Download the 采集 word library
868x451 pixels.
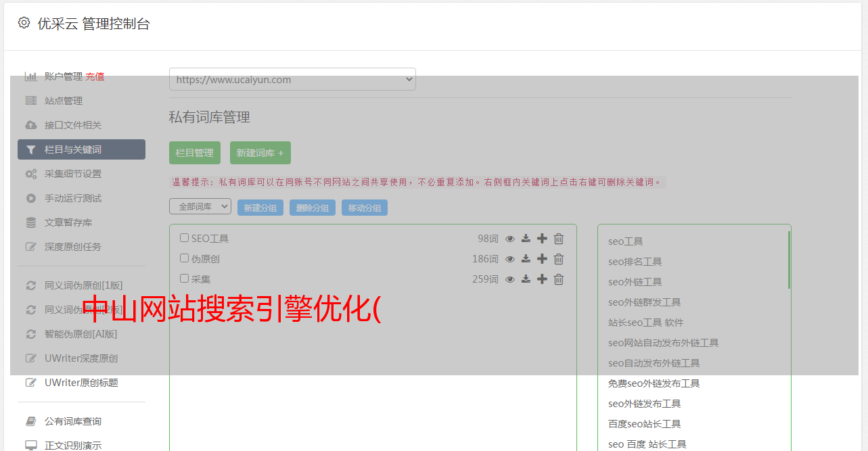pyautogui.click(x=526, y=279)
